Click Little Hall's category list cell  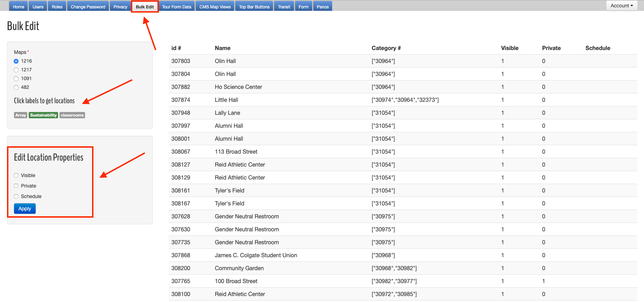pos(405,100)
